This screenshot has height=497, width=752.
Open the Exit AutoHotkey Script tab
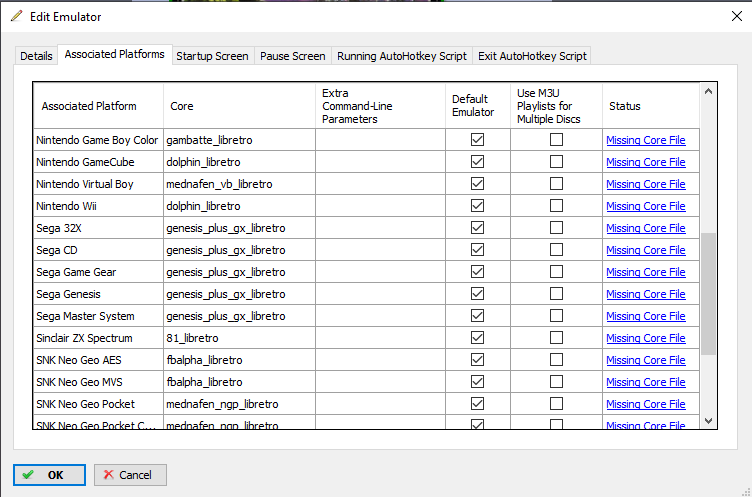tap(532, 56)
